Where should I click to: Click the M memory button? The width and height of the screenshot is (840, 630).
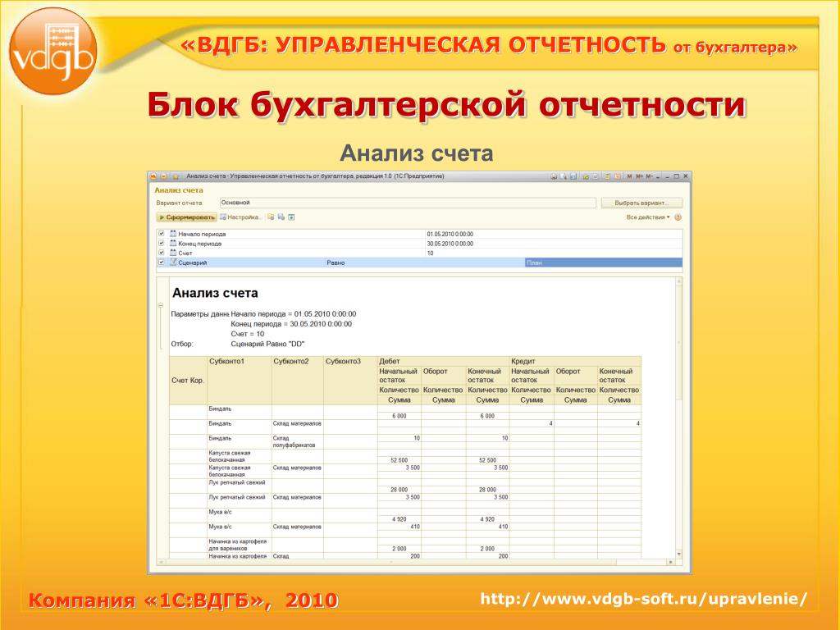point(629,176)
